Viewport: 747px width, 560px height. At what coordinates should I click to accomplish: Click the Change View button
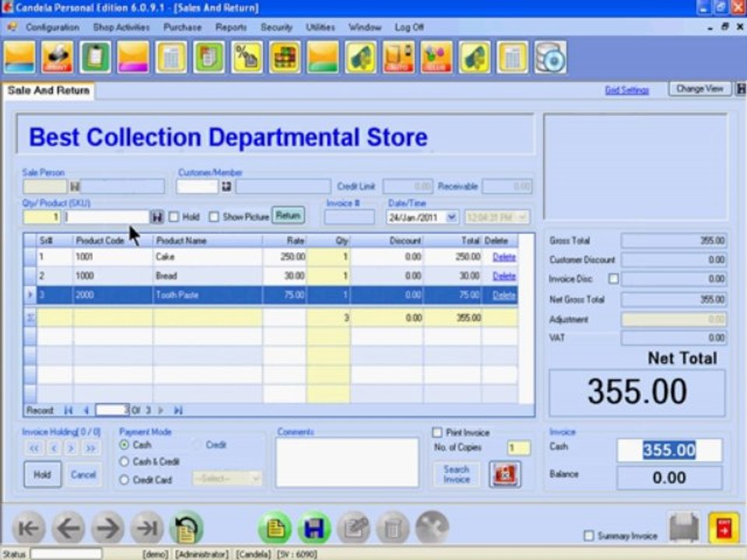click(x=700, y=89)
